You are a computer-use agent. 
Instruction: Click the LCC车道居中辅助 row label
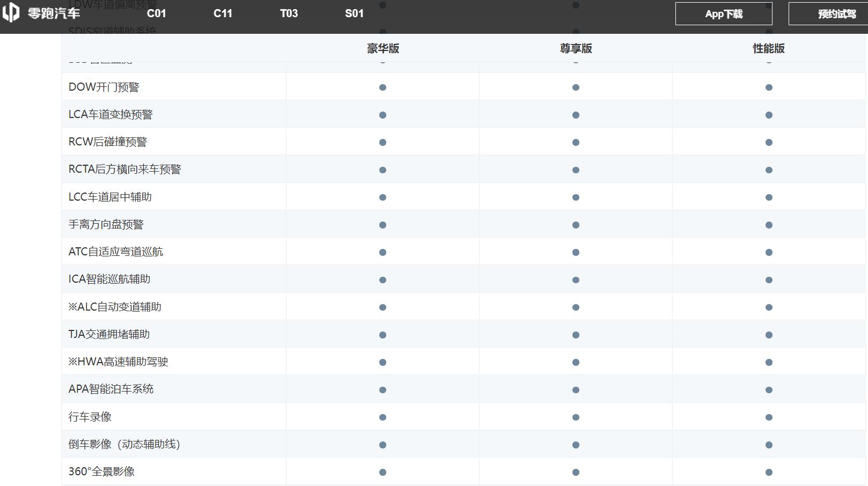tap(110, 197)
